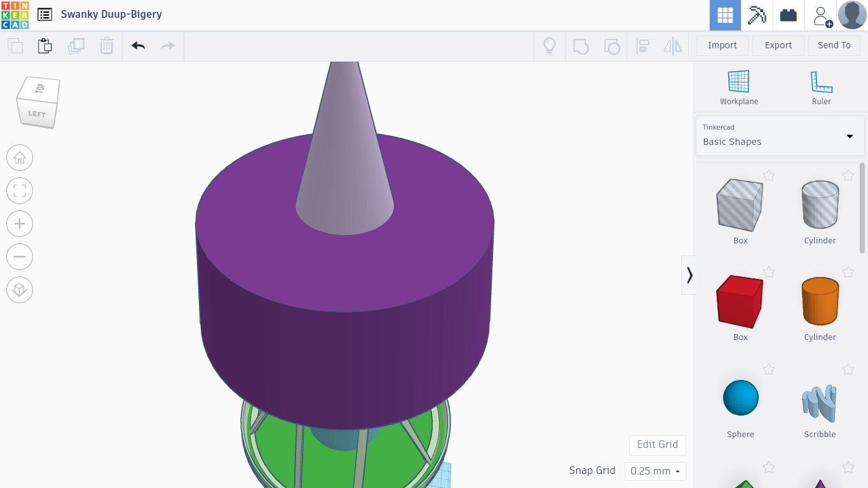This screenshot has width=868, height=488.
Task: Collapse the shapes panel with the chevron
Action: pos(689,274)
